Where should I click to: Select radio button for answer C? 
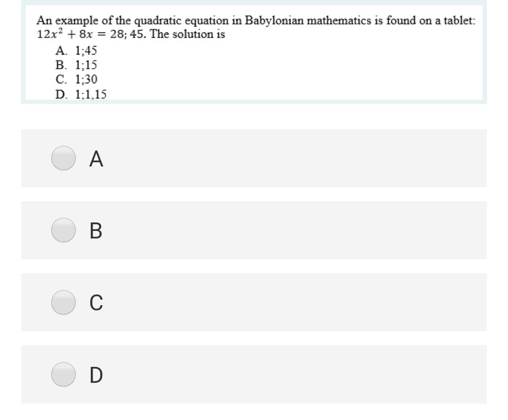pos(63,302)
